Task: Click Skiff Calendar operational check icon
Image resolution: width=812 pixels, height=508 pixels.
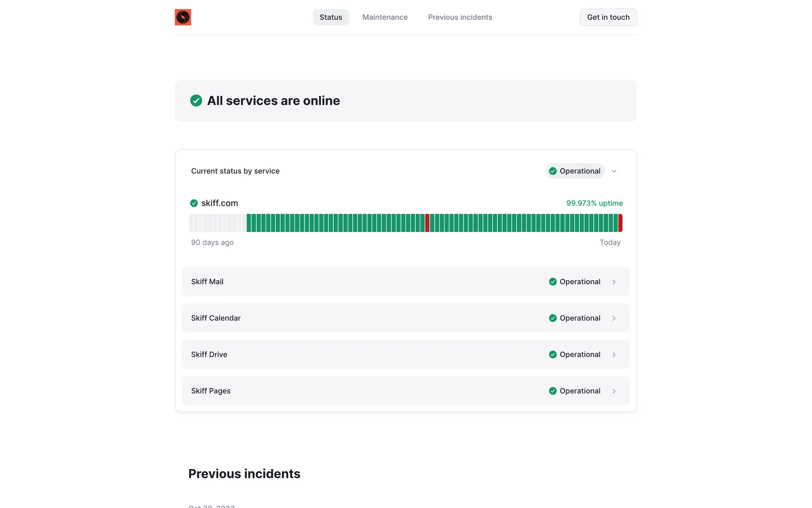Action: pyautogui.click(x=552, y=318)
